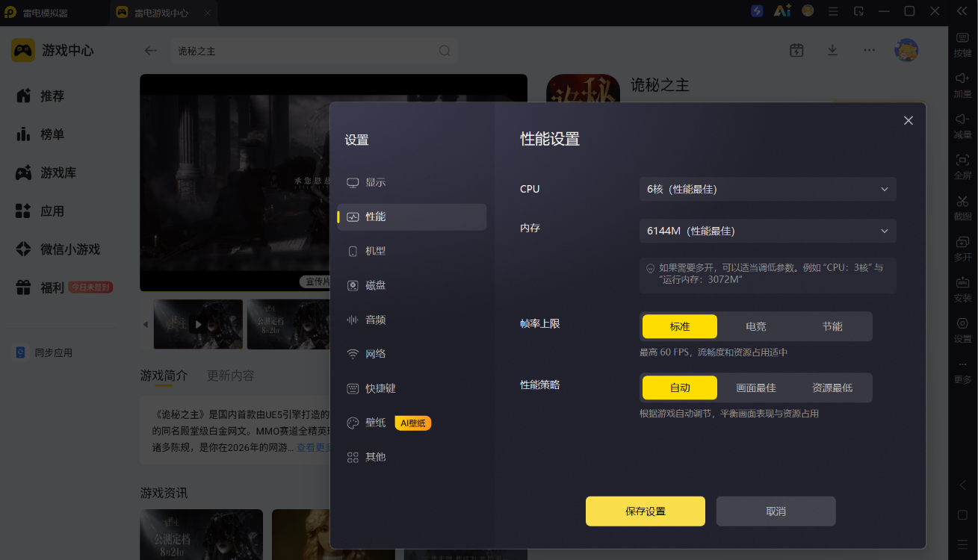Screen dimensions: 978x560
Task: Click the magnifier search icon
Action: pyautogui.click(x=445, y=51)
